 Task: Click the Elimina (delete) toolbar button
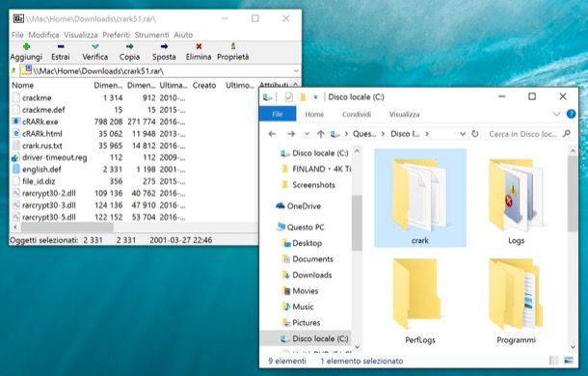(x=199, y=52)
